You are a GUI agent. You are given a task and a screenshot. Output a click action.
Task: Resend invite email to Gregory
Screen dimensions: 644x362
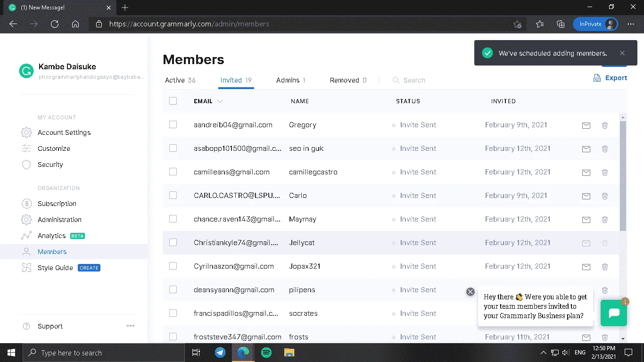[x=586, y=125]
